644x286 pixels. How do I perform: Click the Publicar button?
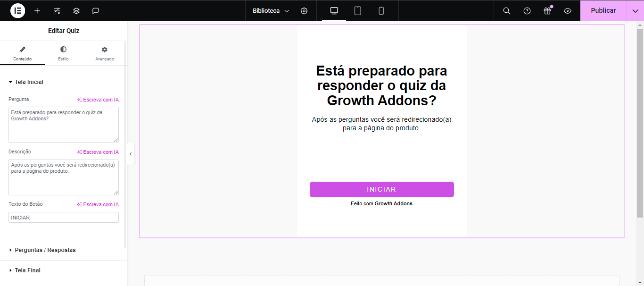pyautogui.click(x=603, y=10)
